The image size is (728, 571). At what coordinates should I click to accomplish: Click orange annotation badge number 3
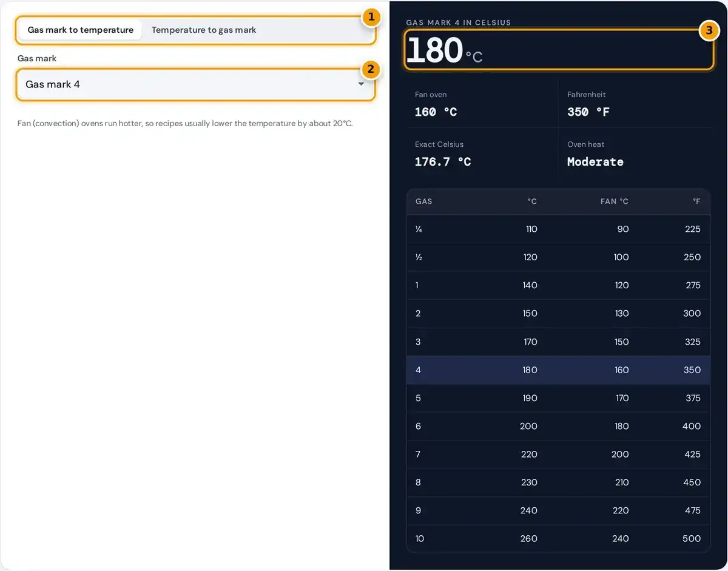pyautogui.click(x=709, y=30)
